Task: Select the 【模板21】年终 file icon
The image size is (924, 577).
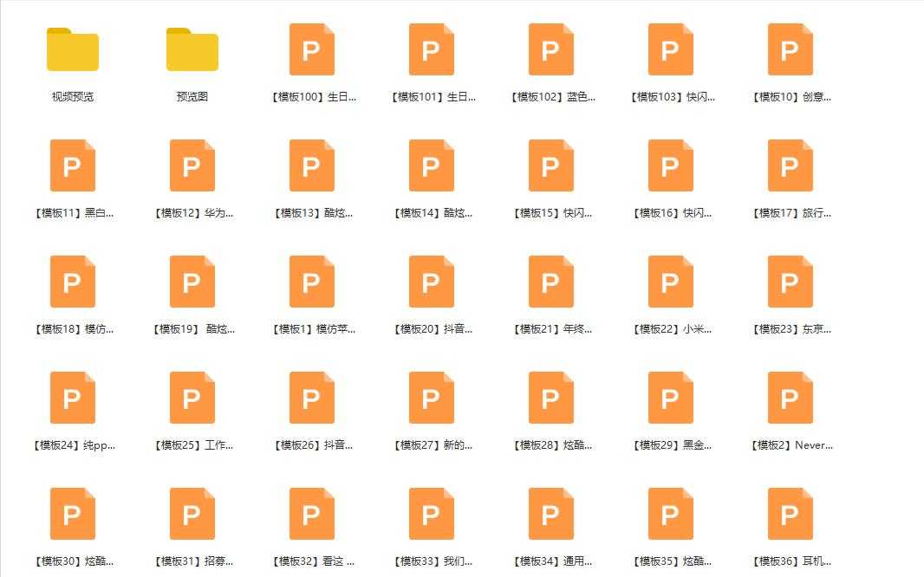Action: coord(550,282)
